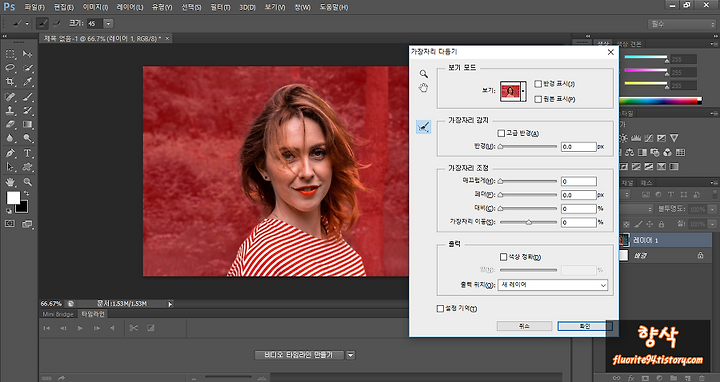720x382 pixels.
Task: Select the Eyedropper tool
Action: click(28, 82)
